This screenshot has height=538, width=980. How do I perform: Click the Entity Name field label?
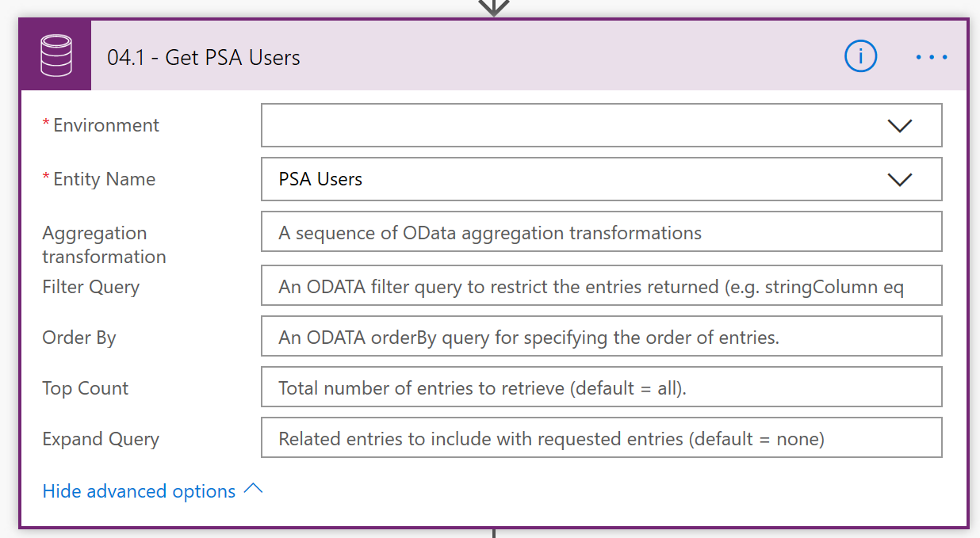tap(104, 179)
